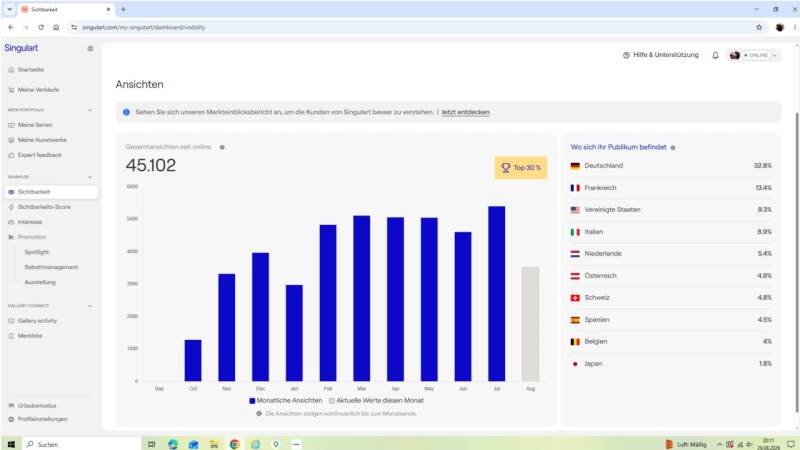This screenshot has width=800, height=450.
Task: Toggle Aktuelle Werte diesen Monat legend entry
Action: click(x=377, y=401)
